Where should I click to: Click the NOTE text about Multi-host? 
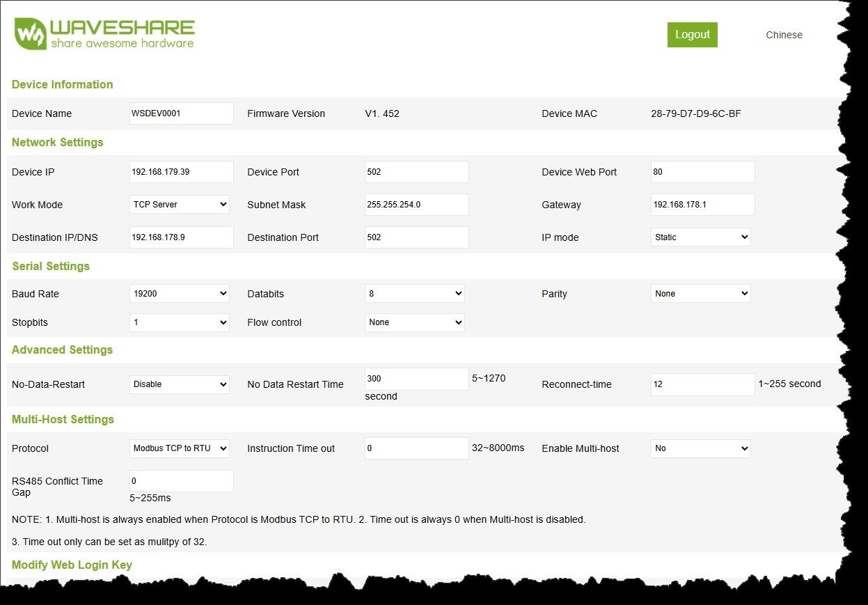(299, 519)
